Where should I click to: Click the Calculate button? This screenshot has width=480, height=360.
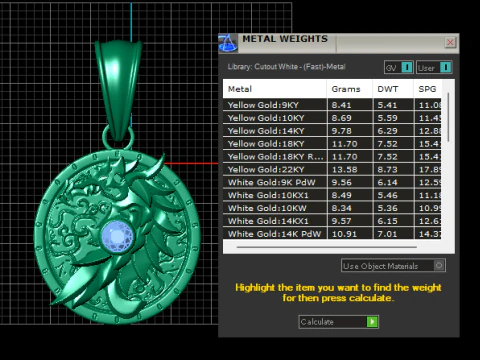click(x=339, y=322)
